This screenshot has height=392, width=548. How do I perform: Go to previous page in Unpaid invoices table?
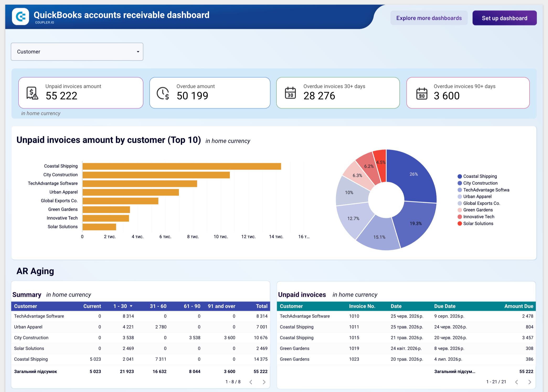click(x=517, y=382)
